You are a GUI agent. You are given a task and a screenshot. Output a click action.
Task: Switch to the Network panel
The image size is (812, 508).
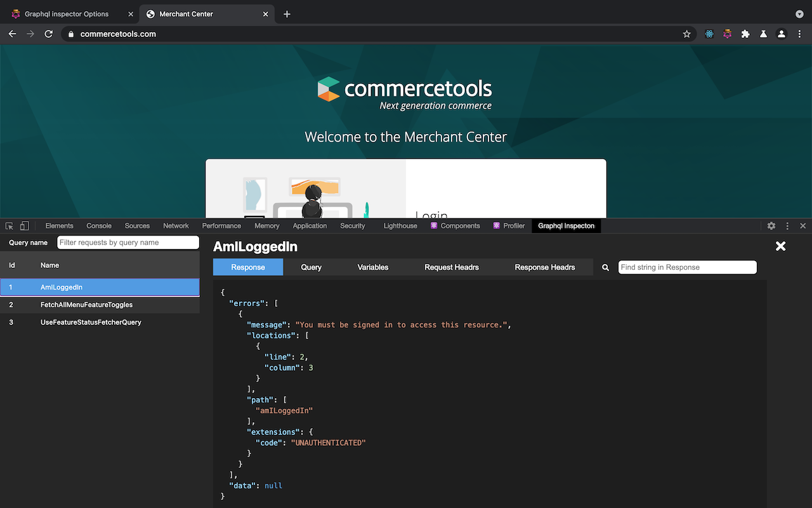(x=176, y=225)
